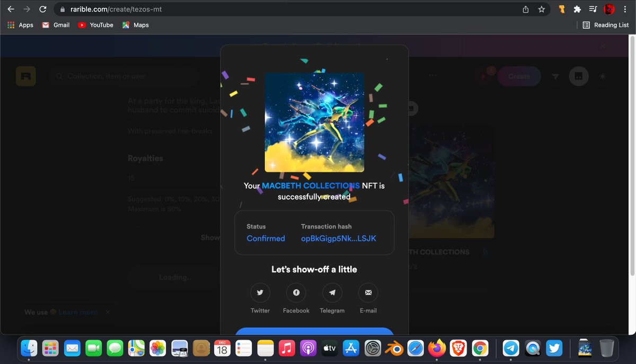Screen dimensions: 636x364
Task: Open Mail from the dock
Action: [72, 348]
